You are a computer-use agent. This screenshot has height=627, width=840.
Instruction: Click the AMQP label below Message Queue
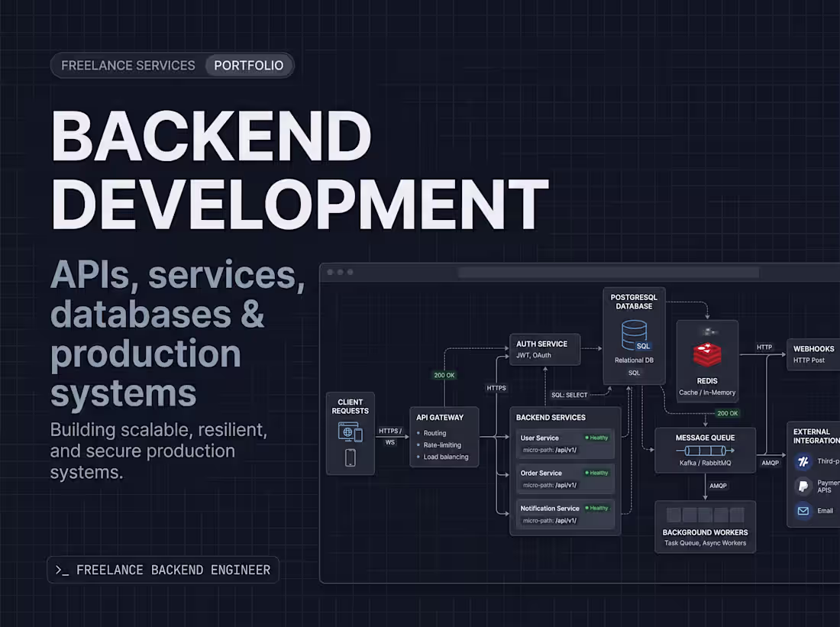coord(718,486)
